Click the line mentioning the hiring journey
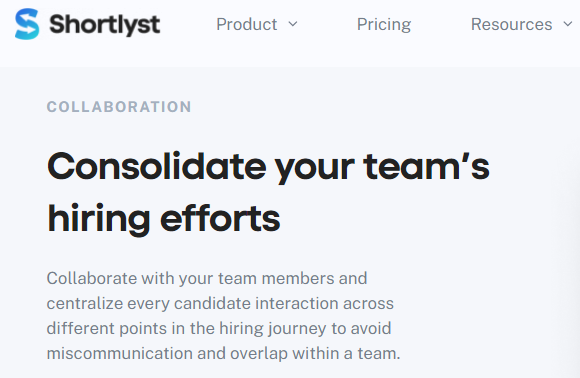 pos(219,328)
